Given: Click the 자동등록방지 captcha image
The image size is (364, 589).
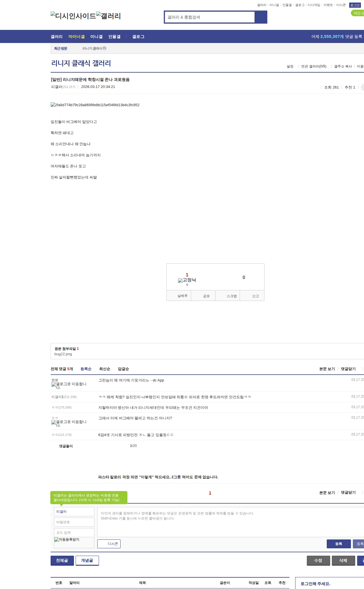Looking at the screenshot, I should (x=74, y=542).
